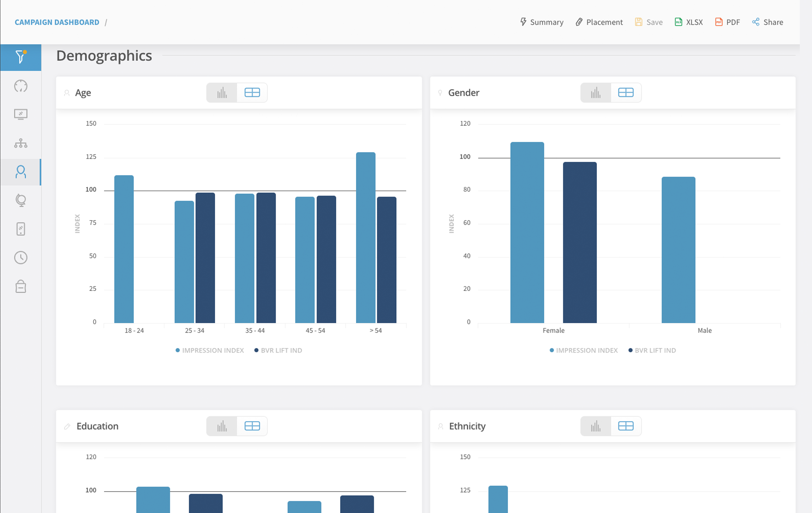Open the hierarchy tree icon in sidebar
Screen dimensions: 812x513
tap(21, 143)
